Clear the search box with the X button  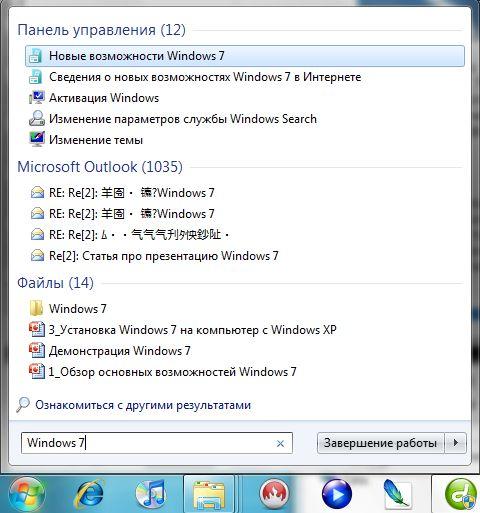point(280,443)
